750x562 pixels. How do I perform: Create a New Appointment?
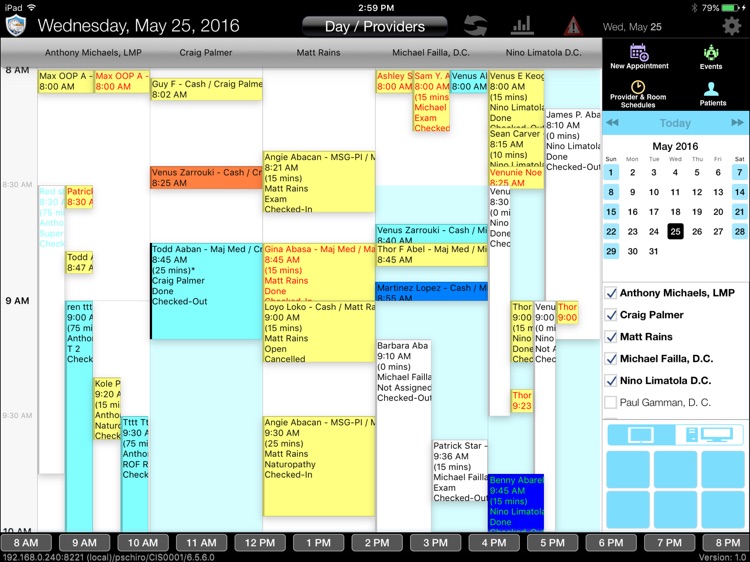pyautogui.click(x=639, y=56)
